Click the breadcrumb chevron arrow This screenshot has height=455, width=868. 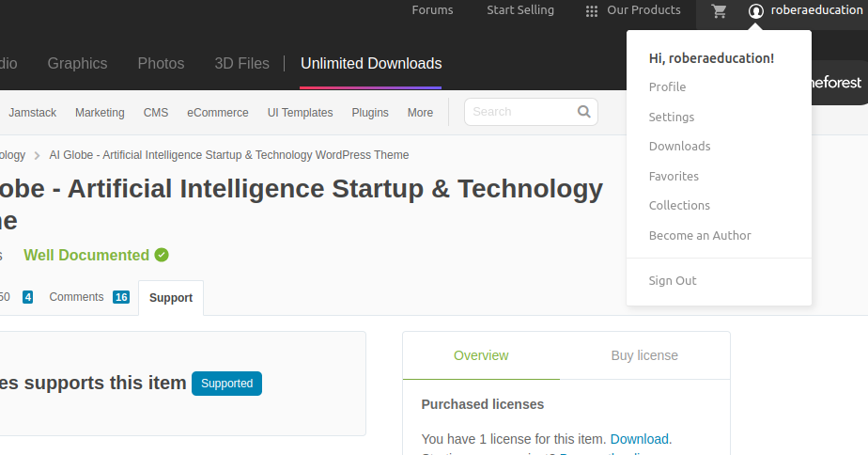coord(37,156)
